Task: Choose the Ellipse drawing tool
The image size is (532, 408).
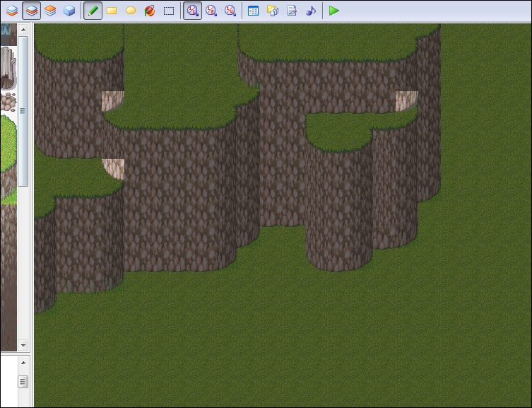Action: pos(131,11)
